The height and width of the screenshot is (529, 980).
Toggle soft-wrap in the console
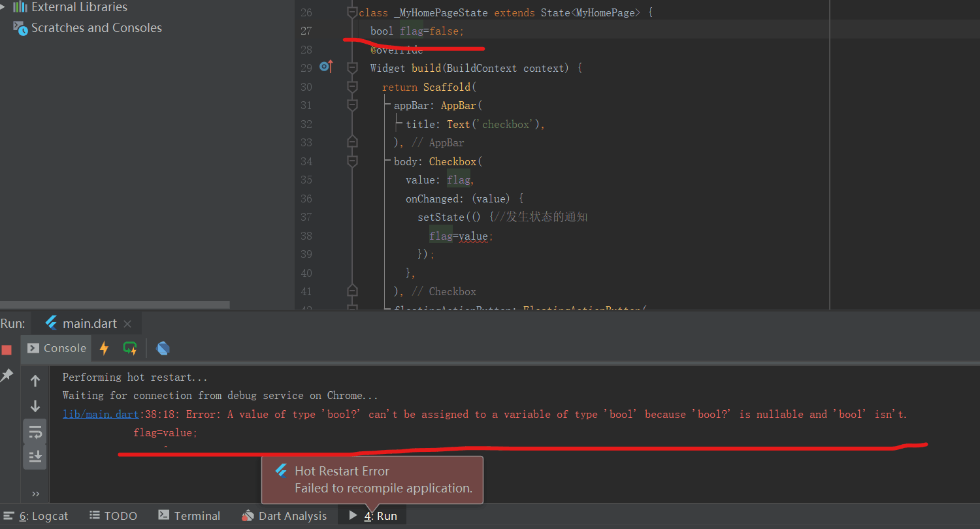(x=35, y=431)
